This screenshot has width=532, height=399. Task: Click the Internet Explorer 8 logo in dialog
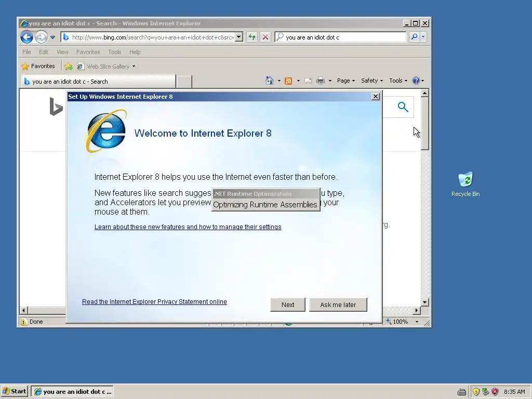pyautogui.click(x=105, y=131)
